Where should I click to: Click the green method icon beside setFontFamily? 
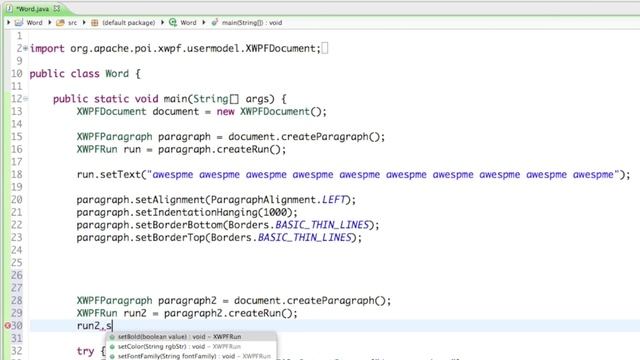pyautogui.click(x=112, y=356)
